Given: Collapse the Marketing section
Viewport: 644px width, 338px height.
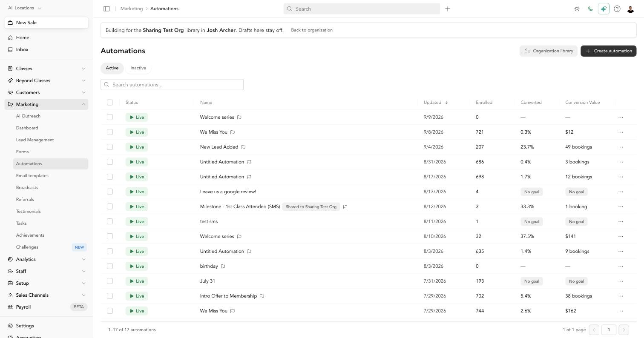Looking at the screenshot, I should (x=46, y=104).
